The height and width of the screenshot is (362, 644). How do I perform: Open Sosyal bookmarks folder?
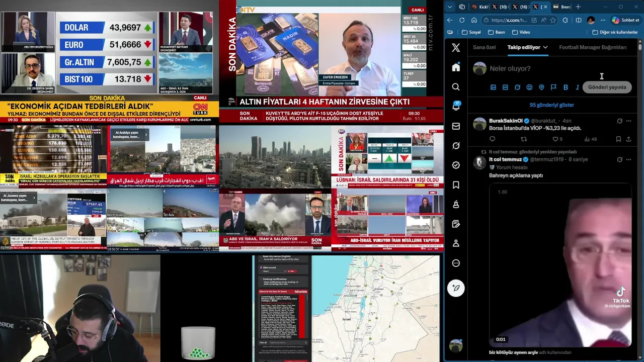click(x=471, y=32)
